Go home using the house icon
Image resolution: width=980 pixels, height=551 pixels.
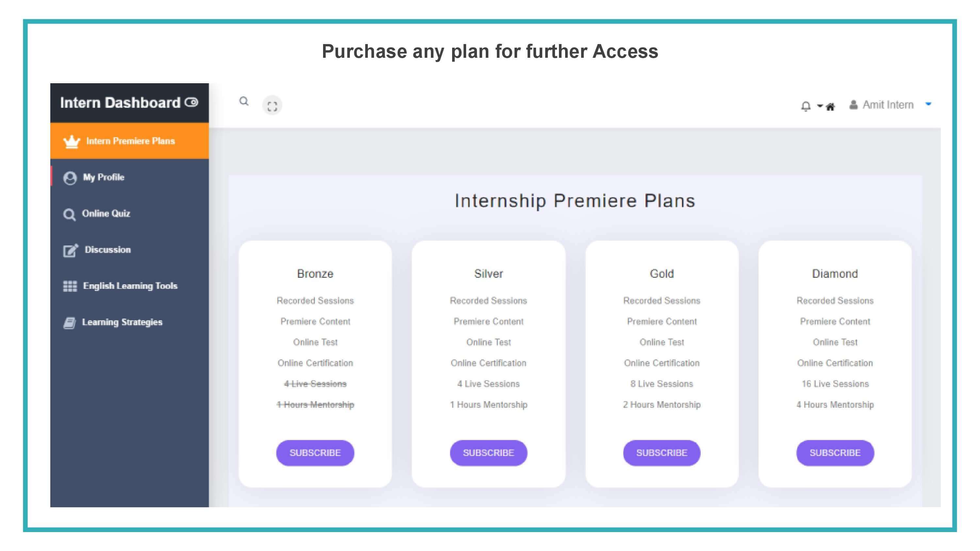pyautogui.click(x=830, y=107)
